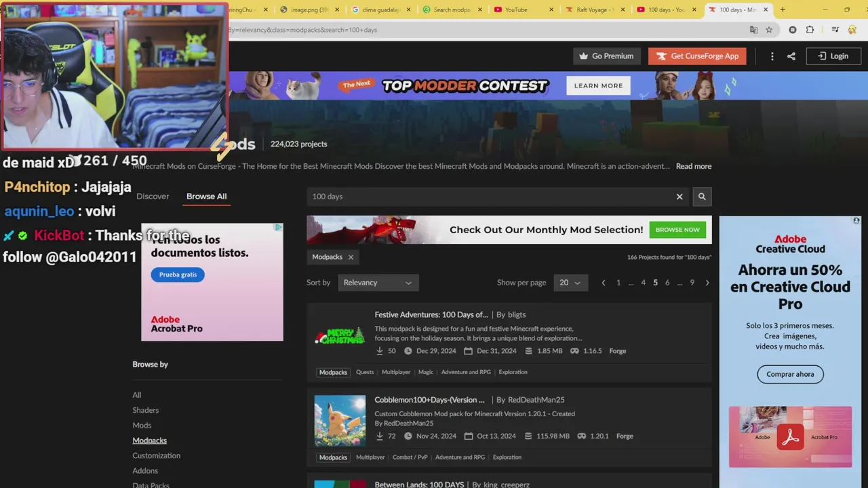The image size is (868, 488).
Task: Open Between Lands: 100 DAYS modpack
Action: click(x=419, y=485)
